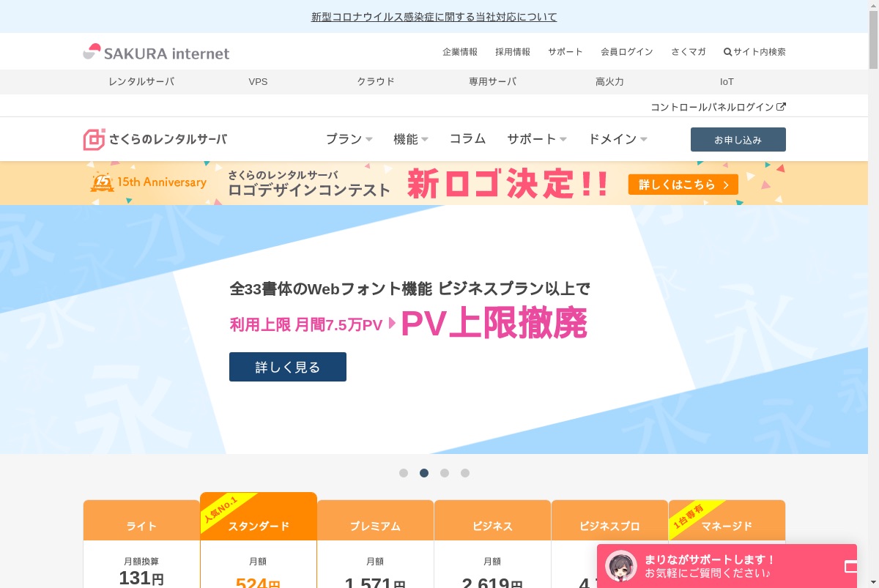Open the まりな chat support avatar

pos(620,566)
